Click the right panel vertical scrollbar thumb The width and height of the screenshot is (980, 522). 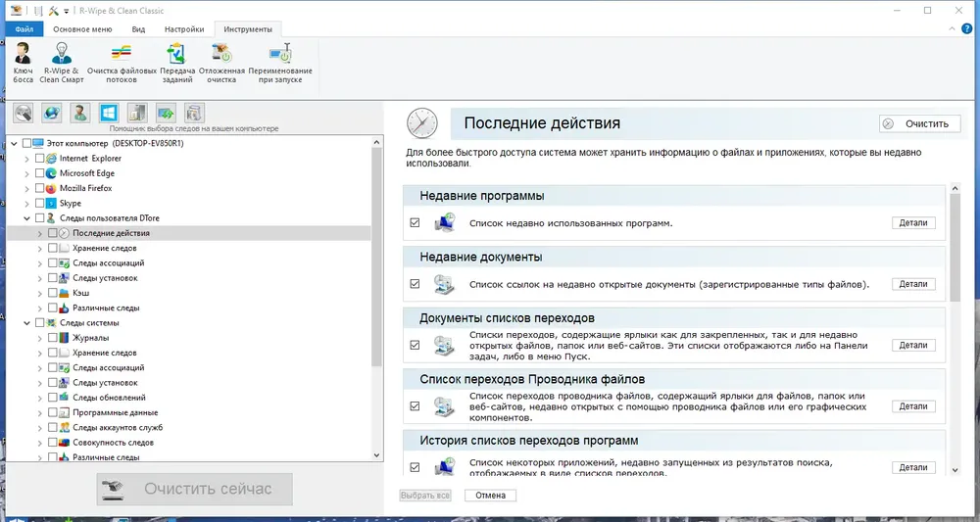[955, 248]
